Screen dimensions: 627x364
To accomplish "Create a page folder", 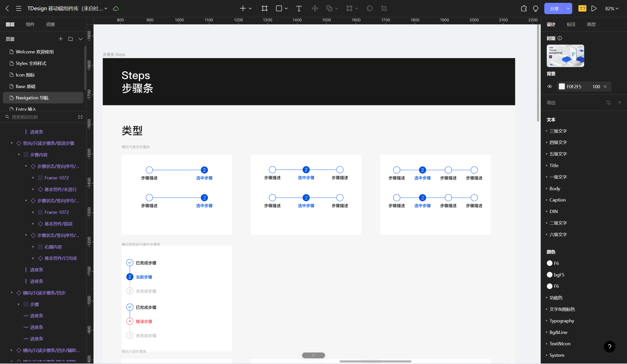I will pos(70,39).
